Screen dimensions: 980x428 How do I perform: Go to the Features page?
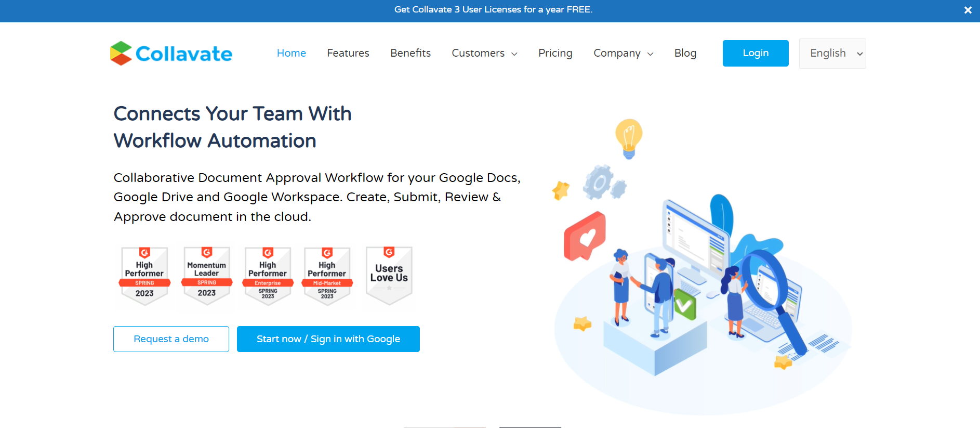(348, 53)
